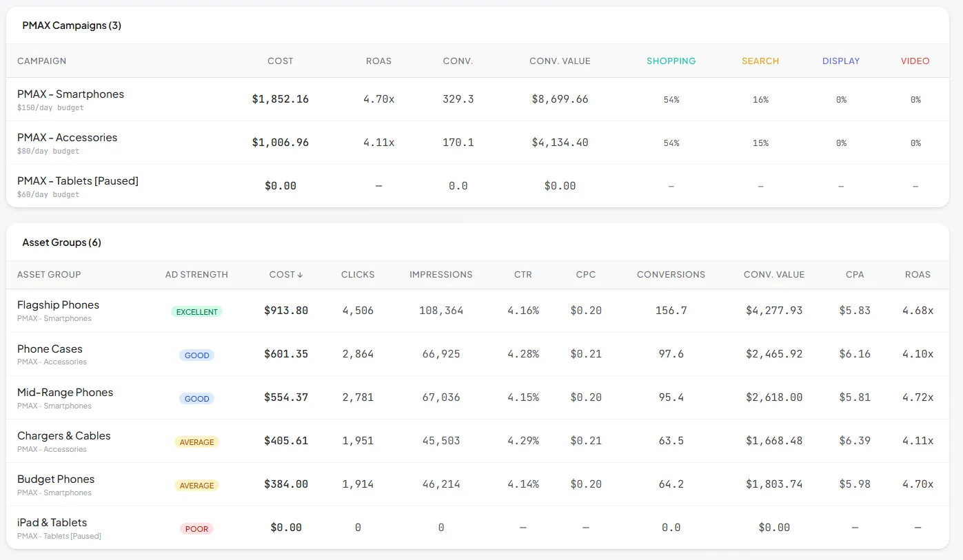The height and width of the screenshot is (560, 963).
Task: Click the 108,364 impressions value
Action: 441,311
